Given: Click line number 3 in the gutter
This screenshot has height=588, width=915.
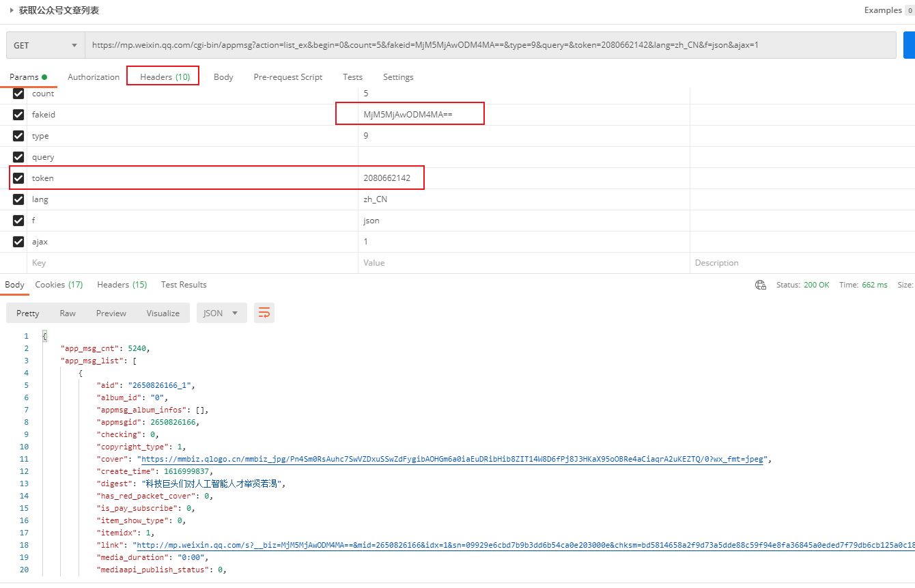Looking at the screenshot, I should (26, 361).
